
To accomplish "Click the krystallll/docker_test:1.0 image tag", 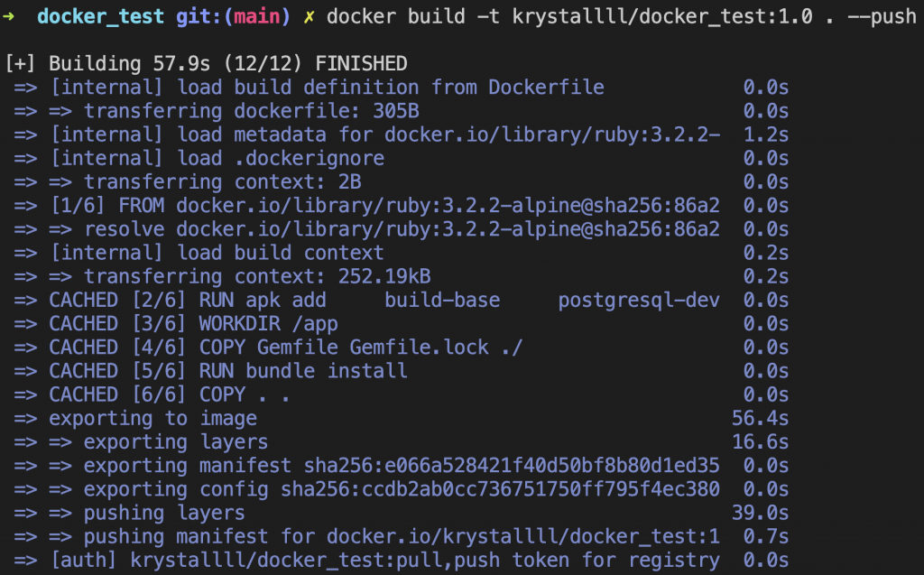I will tap(662, 16).
